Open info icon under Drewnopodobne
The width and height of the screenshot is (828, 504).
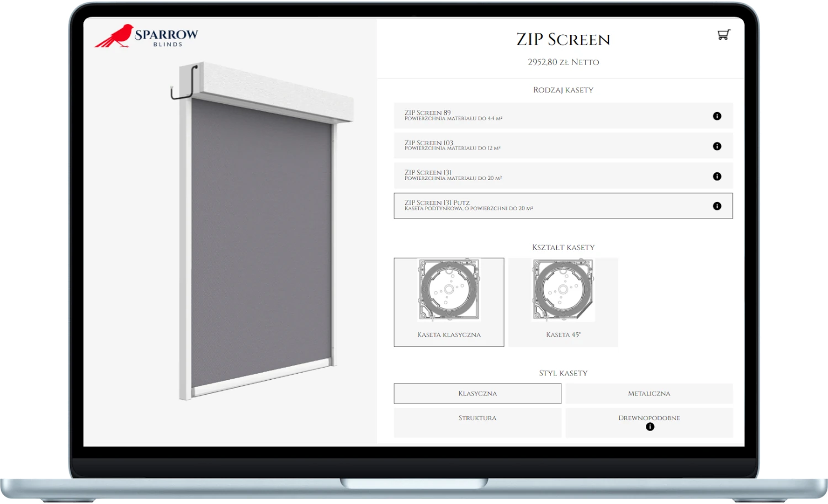click(x=650, y=427)
